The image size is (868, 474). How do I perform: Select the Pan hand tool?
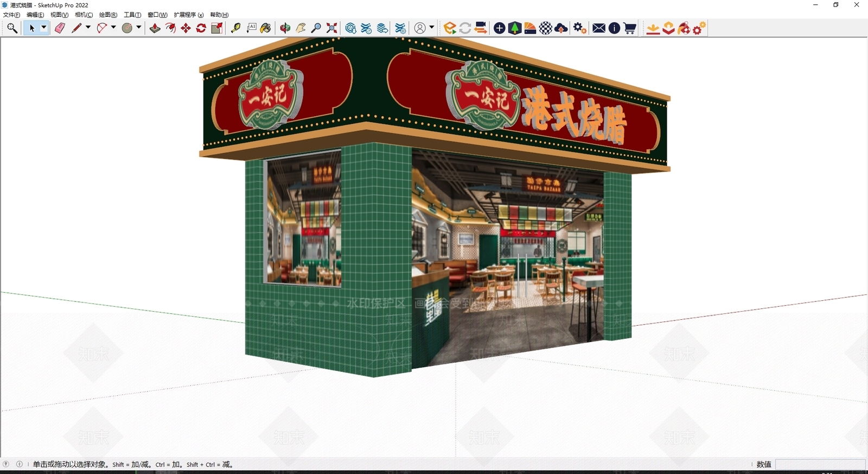coord(301,28)
